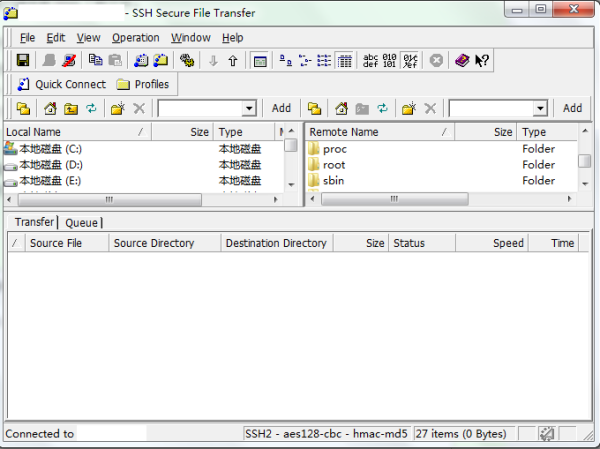Click the Save settings floppy icon
600x449 pixels.
(23, 60)
